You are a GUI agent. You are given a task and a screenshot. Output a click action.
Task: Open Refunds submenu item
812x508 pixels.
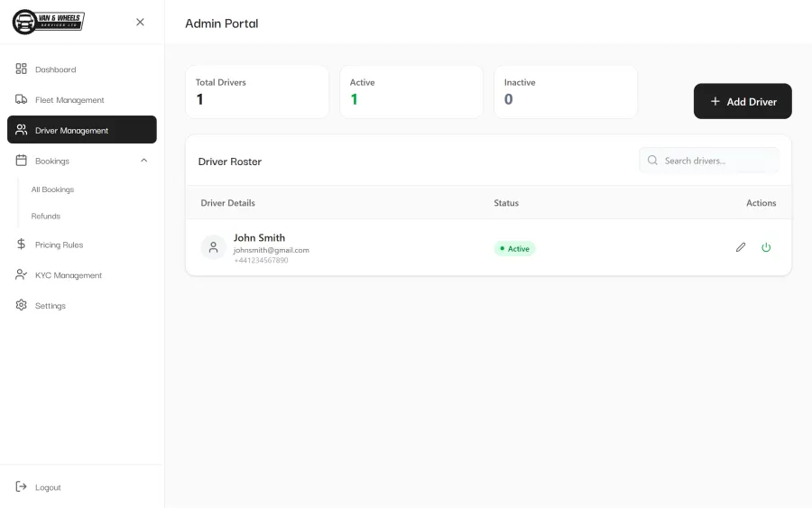tap(46, 216)
